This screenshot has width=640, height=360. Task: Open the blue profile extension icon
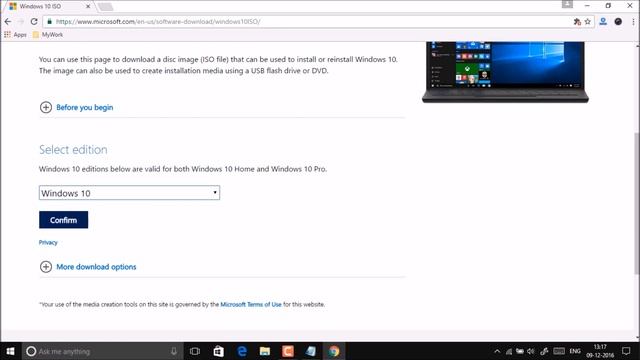pyautogui.click(x=603, y=22)
